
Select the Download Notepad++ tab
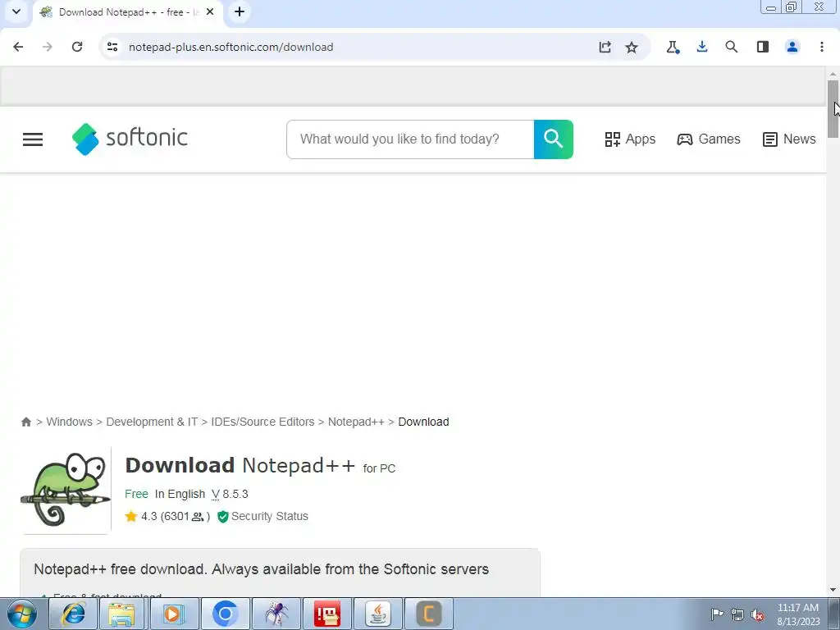tap(129, 11)
